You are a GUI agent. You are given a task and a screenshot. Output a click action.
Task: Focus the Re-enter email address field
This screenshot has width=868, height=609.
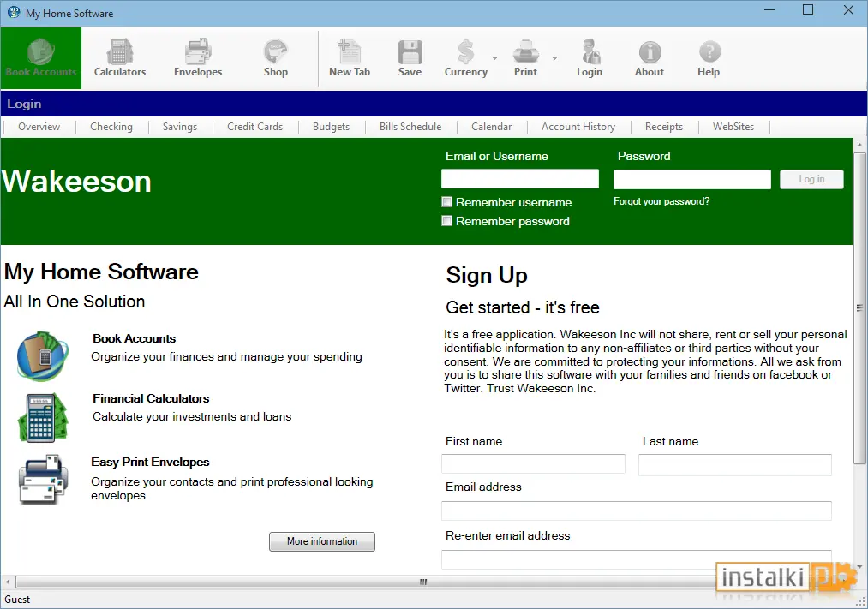[x=637, y=559]
